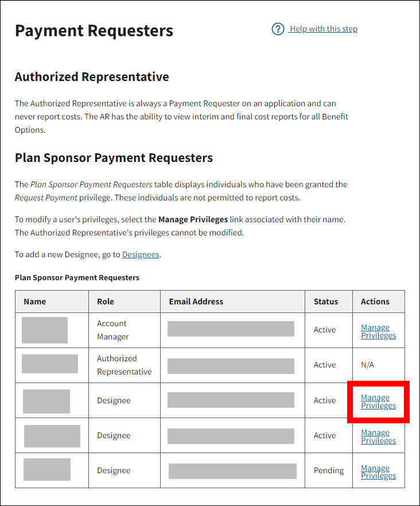Select the Account Manager role cell
Image resolution: width=420 pixels, height=506 pixels.
pos(112,330)
